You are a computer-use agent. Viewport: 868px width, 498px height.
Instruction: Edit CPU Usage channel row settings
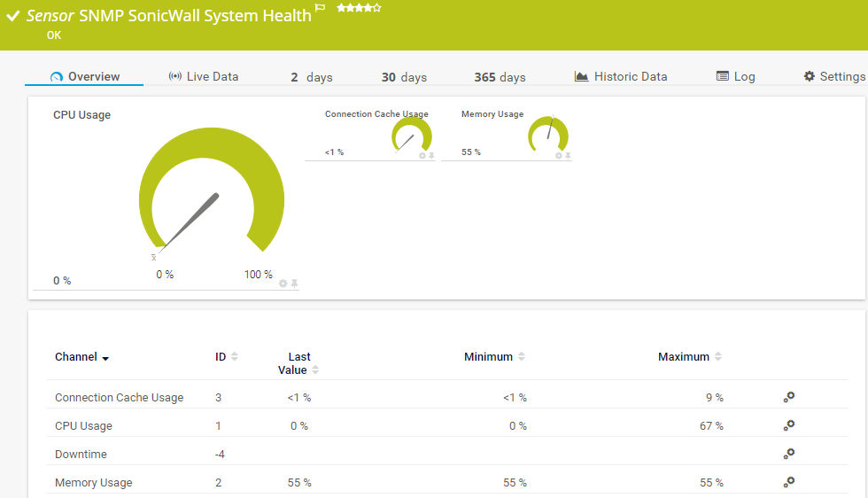click(x=788, y=425)
